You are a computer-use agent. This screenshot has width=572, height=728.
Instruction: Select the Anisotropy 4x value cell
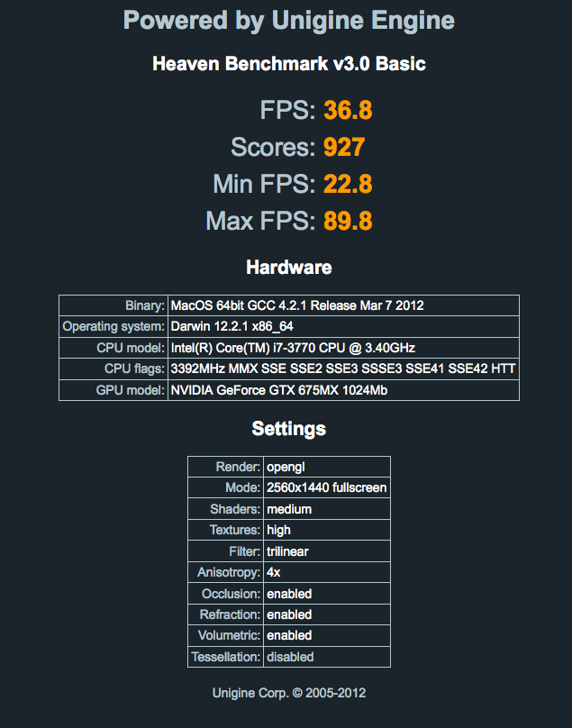[x=327, y=572]
